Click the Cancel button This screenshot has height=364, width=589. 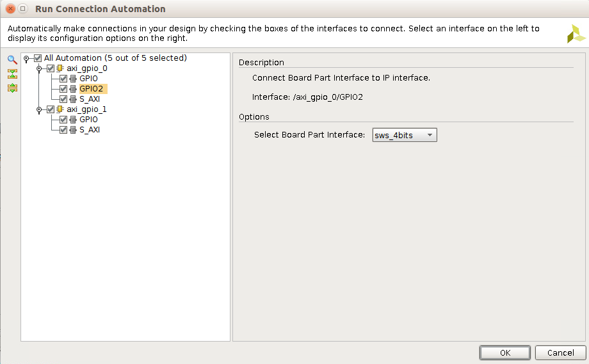(x=560, y=352)
